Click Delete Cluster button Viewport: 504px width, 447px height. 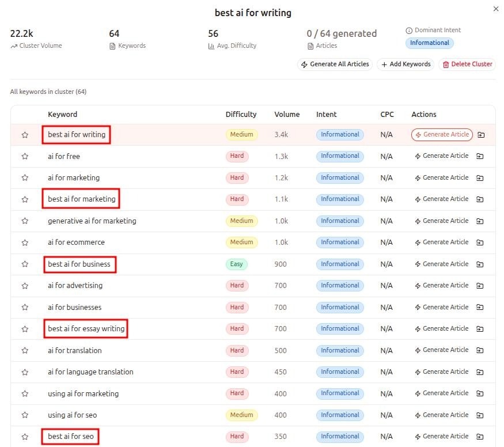coord(467,65)
